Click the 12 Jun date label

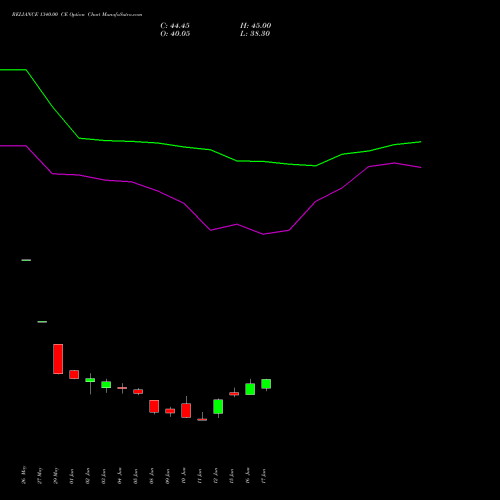(x=216, y=476)
